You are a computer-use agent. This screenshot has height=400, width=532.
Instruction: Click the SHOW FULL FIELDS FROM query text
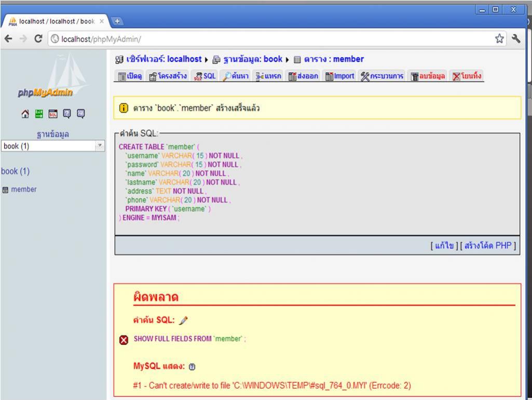tap(173, 339)
